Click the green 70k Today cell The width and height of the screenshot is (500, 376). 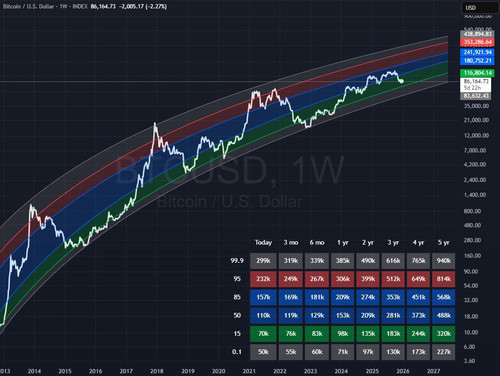coord(263,334)
